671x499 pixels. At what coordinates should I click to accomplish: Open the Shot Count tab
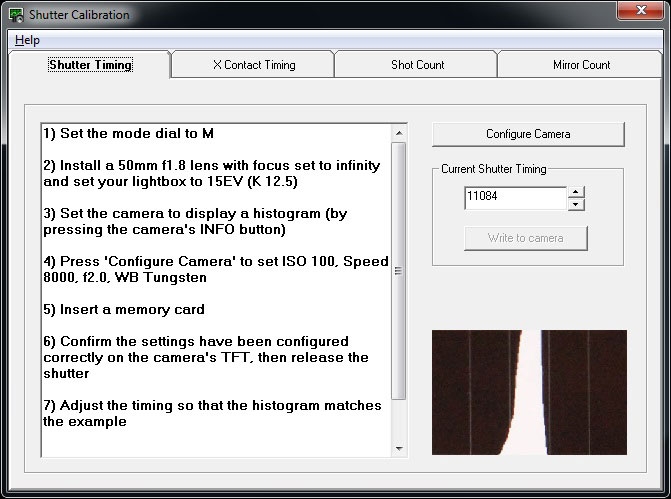coord(417,65)
